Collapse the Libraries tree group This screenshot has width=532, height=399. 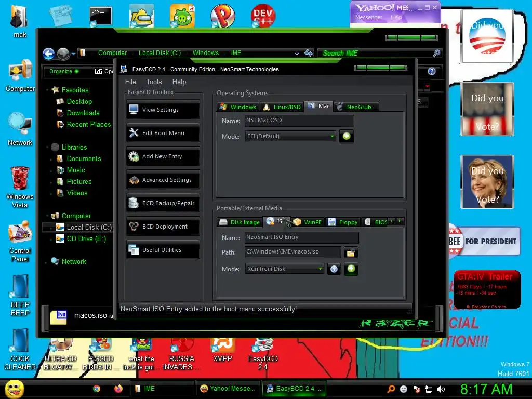click(47, 147)
